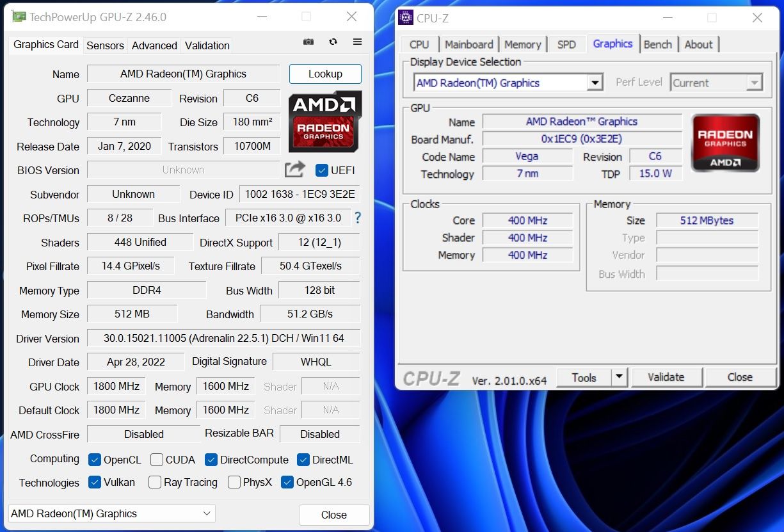784x532 pixels.
Task: Switch to the Bench tab in CPU-Z
Action: [658, 44]
